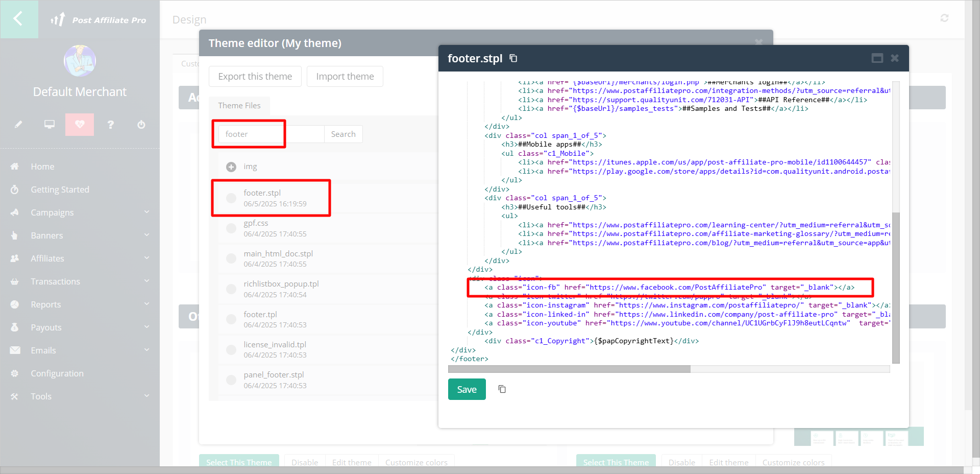Image resolution: width=980 pixels, height=474 pixels.
Task: Click the copy icon next to Save
Action: 502,389
